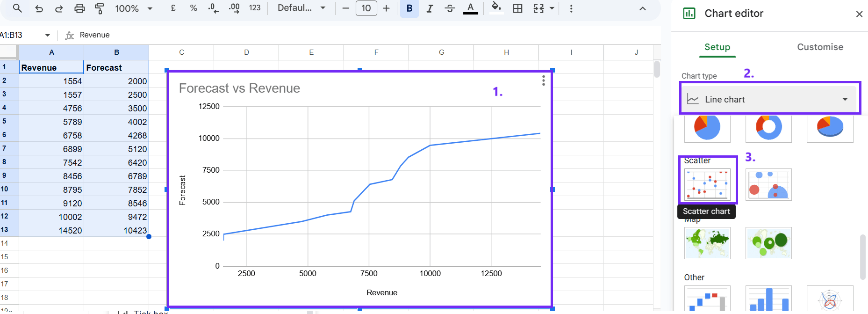Print the spreadsheet
The image size is (868, 314).
pyautogui.click(x=79, y=8)
